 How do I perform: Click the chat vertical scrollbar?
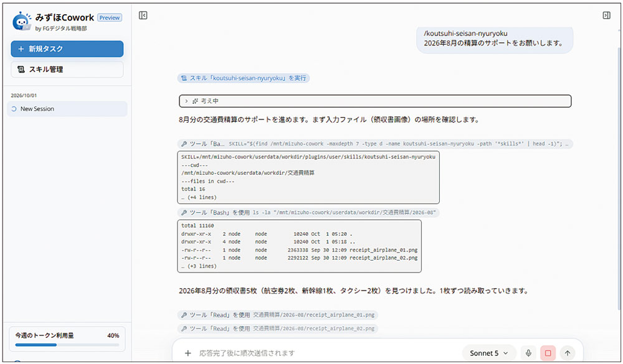coord(619,179)
